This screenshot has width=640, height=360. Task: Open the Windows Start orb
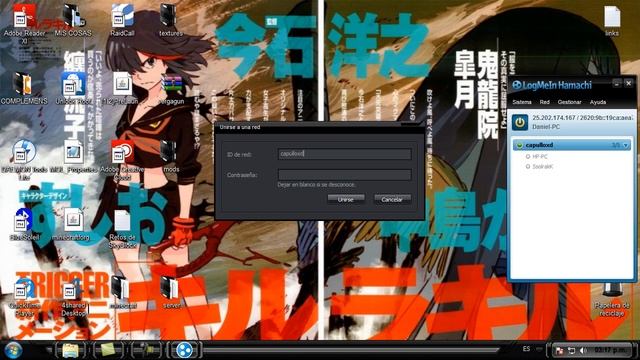tap(13, 350)
